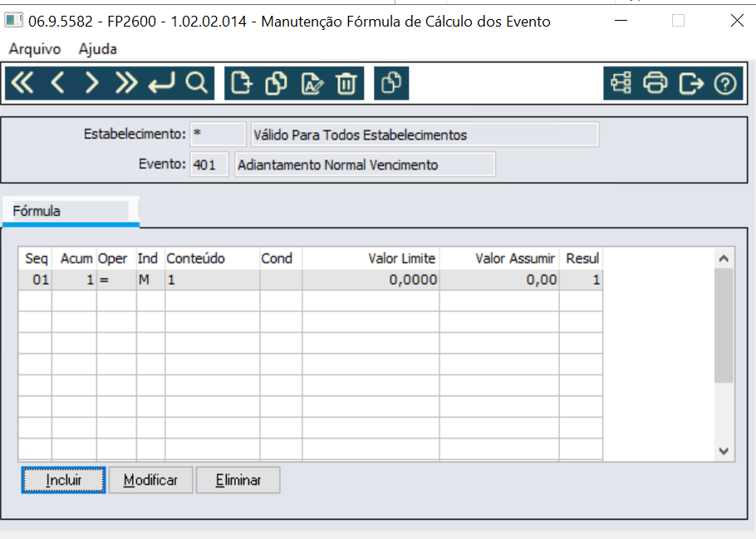Select the Fórmula tab
756x539 pixels.
tap(71, 211)
